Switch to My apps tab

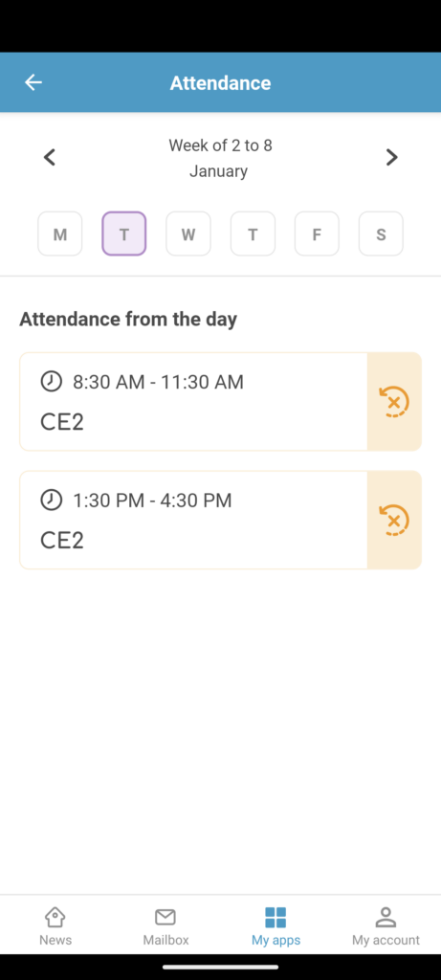[x=276, y=926]
